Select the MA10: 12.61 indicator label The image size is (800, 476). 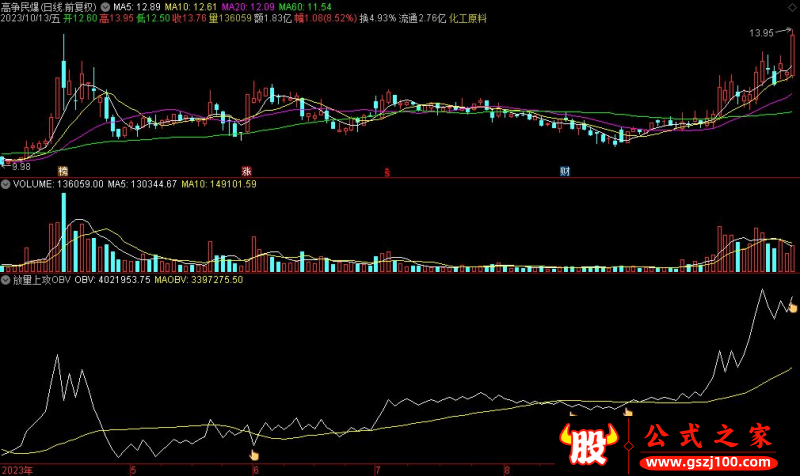point(190,7)
